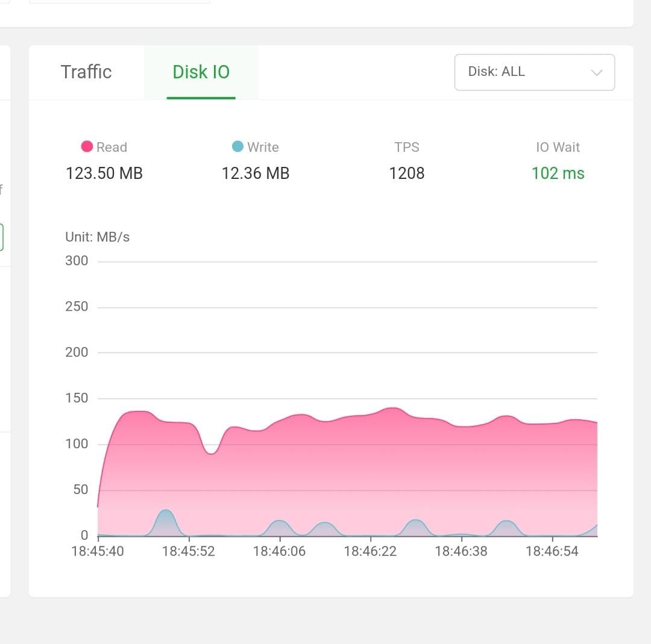Click the Write legend label
The image size is (651, 644).
(x=263, y=147)
